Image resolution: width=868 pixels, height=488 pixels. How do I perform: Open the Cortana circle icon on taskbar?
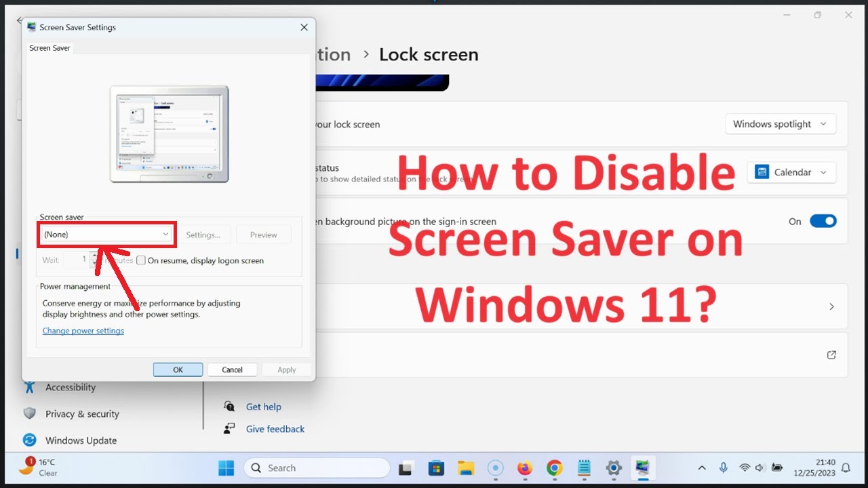tap(496, 468)
